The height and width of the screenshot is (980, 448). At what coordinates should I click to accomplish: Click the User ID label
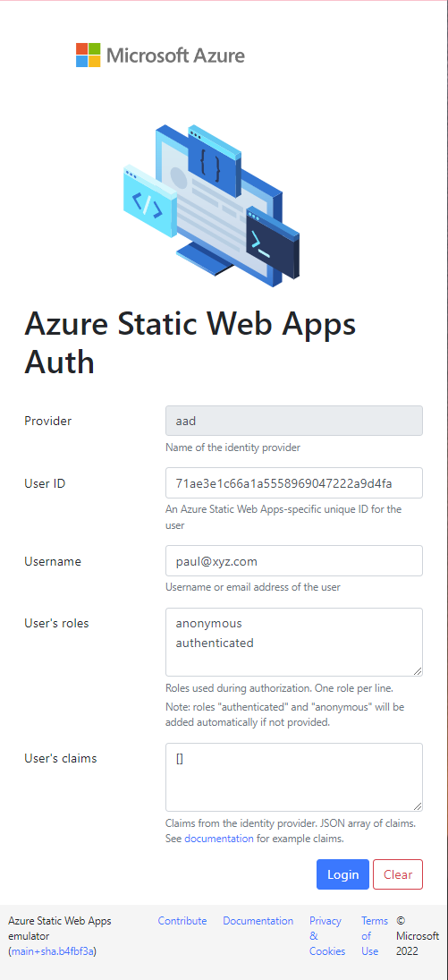(45, 483)
